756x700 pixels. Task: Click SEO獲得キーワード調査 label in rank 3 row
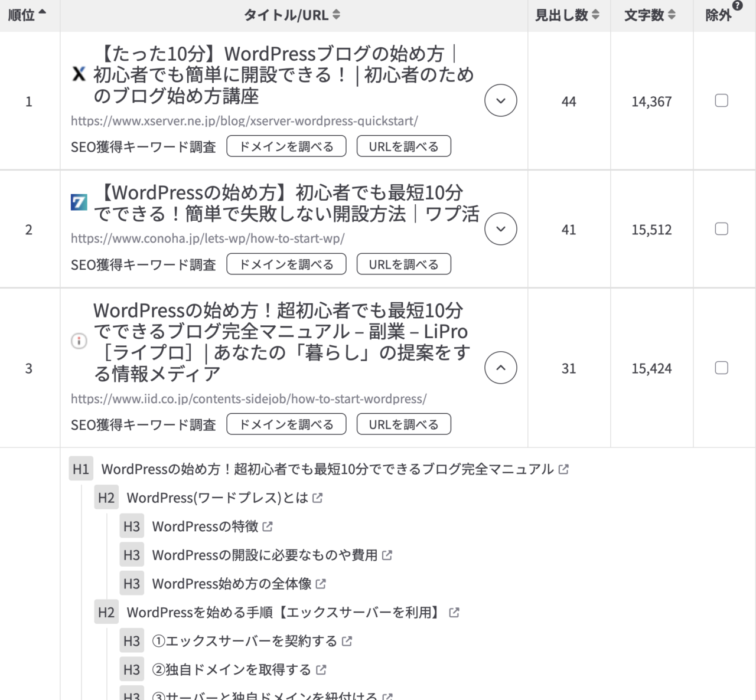point(144,425)
